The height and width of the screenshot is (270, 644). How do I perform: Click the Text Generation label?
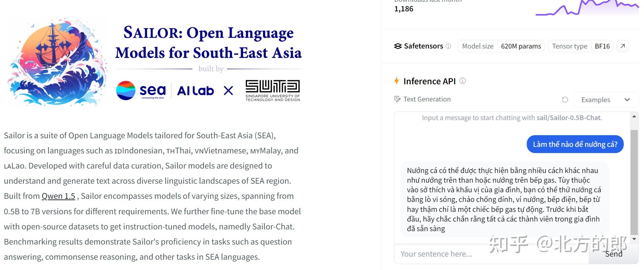coord(427,99)
